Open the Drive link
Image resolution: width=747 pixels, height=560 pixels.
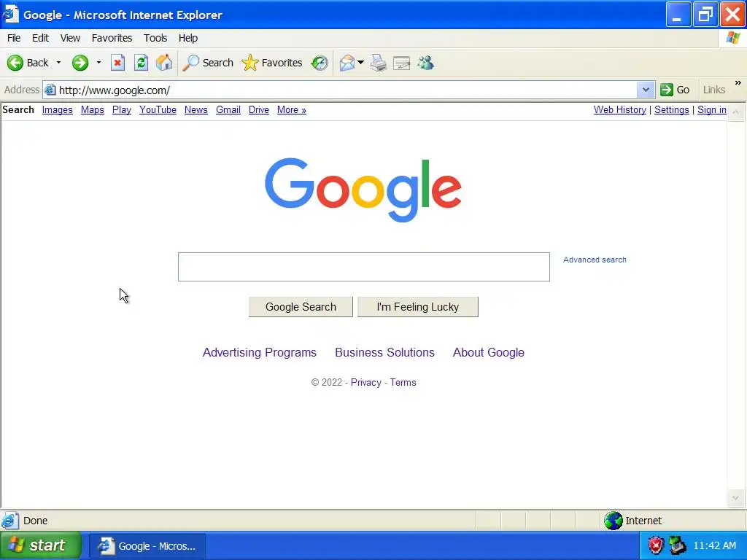tap(259, 110)
